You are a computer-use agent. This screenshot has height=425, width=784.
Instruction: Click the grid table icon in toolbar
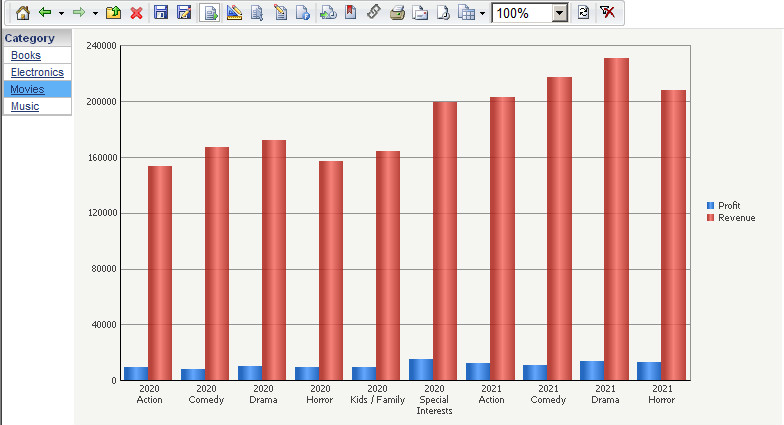click(466, 13)
